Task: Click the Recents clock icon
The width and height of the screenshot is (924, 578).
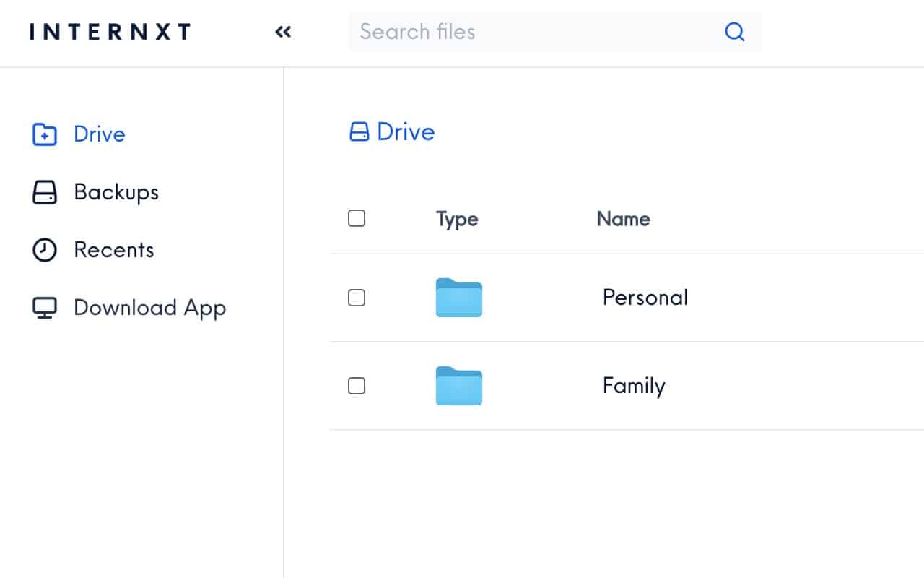Action: pos(43,249)
